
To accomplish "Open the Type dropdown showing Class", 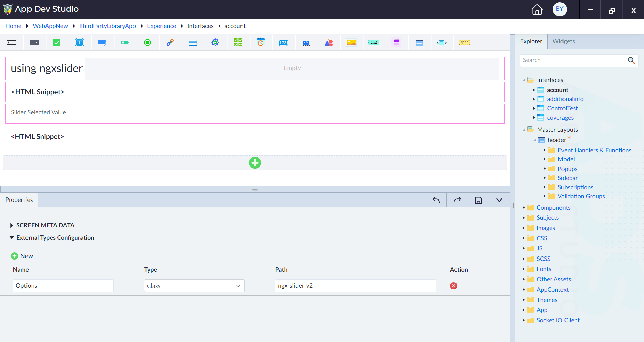I will point(194,286).
